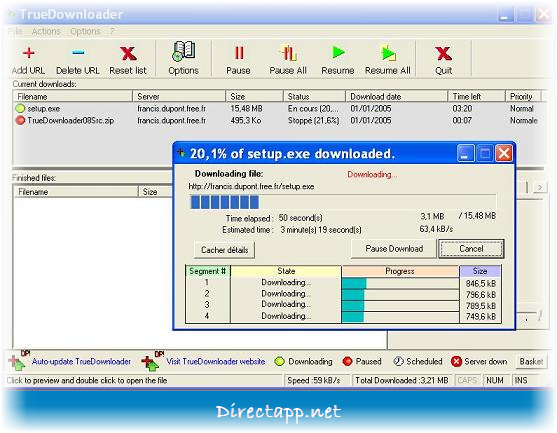557x433 pixels.
Task: Click the Pause All toolbar icon
Action: click(x=289, y=53)
